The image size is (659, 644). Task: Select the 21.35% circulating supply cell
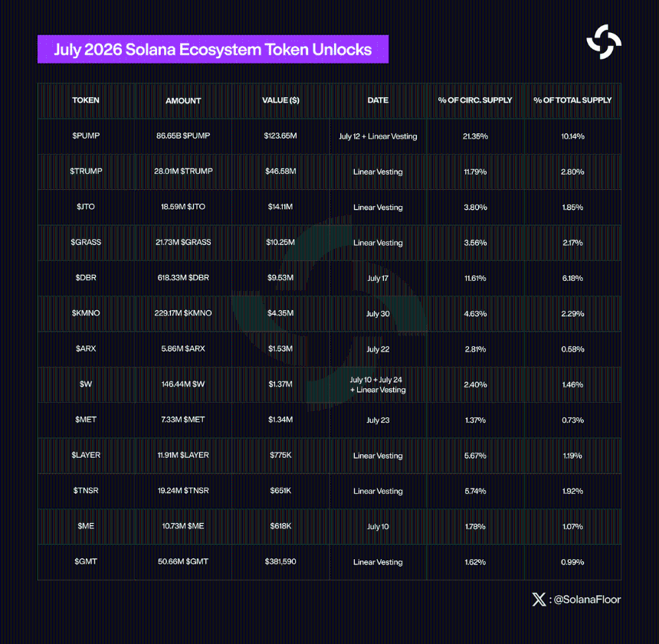pyautogui.click(x=475, y=136)
